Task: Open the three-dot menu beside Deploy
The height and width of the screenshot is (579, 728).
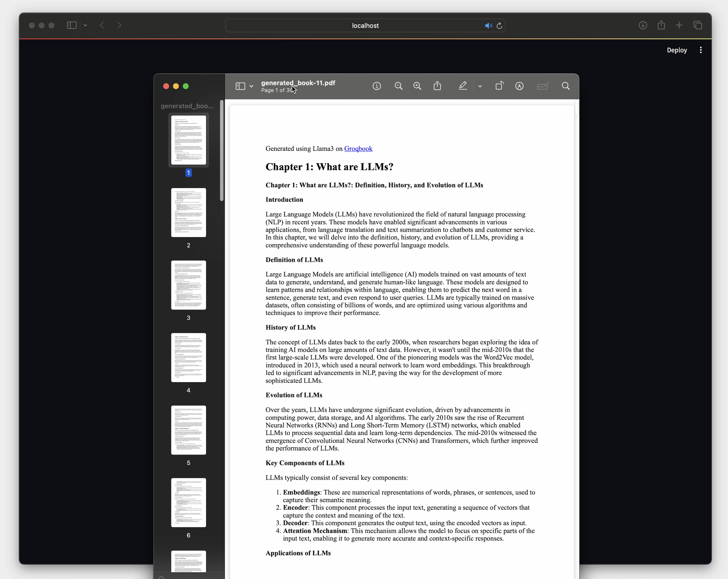Action: [x=701, y=50]
